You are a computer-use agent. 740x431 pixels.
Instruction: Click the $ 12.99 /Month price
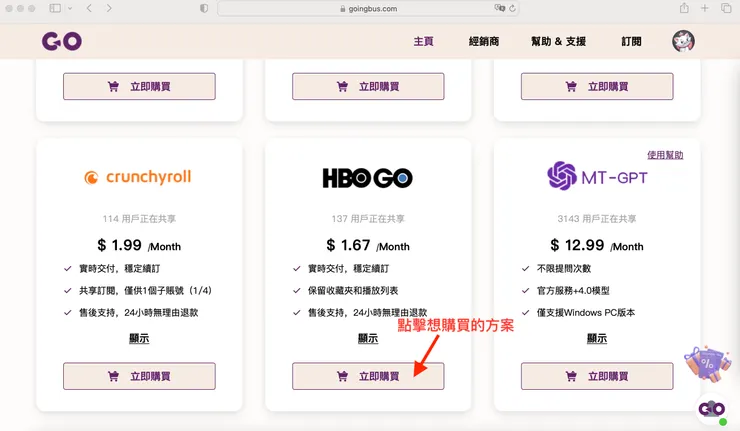tap(597, 245)
